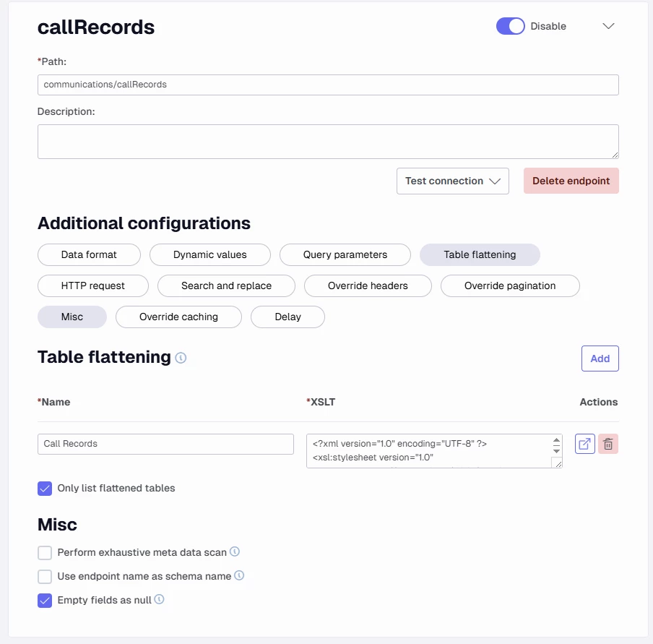This screenshot has height=644, width=653.
Task: Click into the Path input field
Action: pyautogui.click(x=327, y=85)
